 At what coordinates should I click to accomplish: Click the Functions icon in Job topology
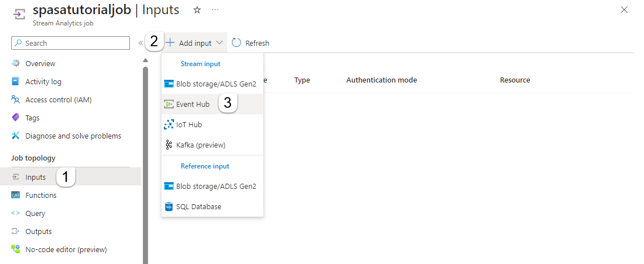(16, 195)
